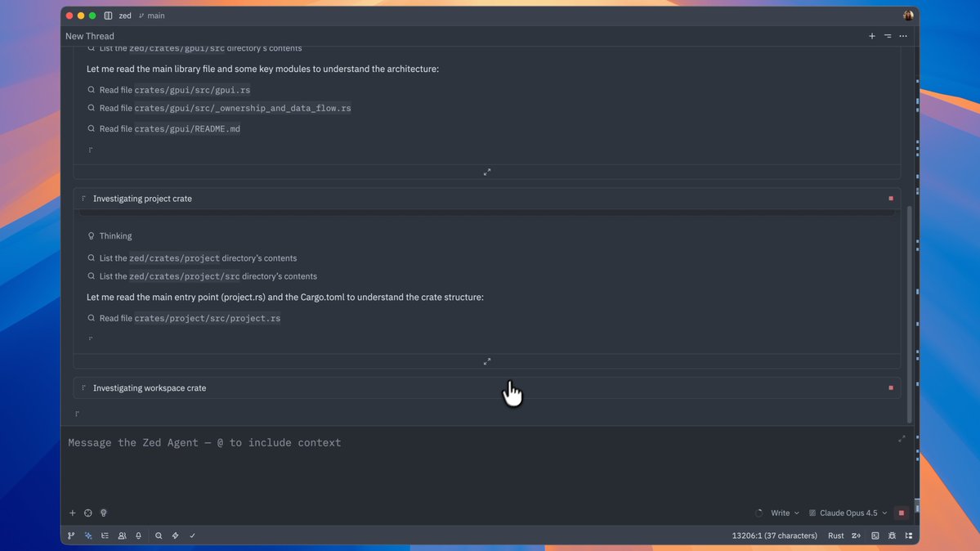Toggle thinking mode lightbulb icon
This screenshot has width=980, height=551.
pyautogui.click(x=104, y=513)
